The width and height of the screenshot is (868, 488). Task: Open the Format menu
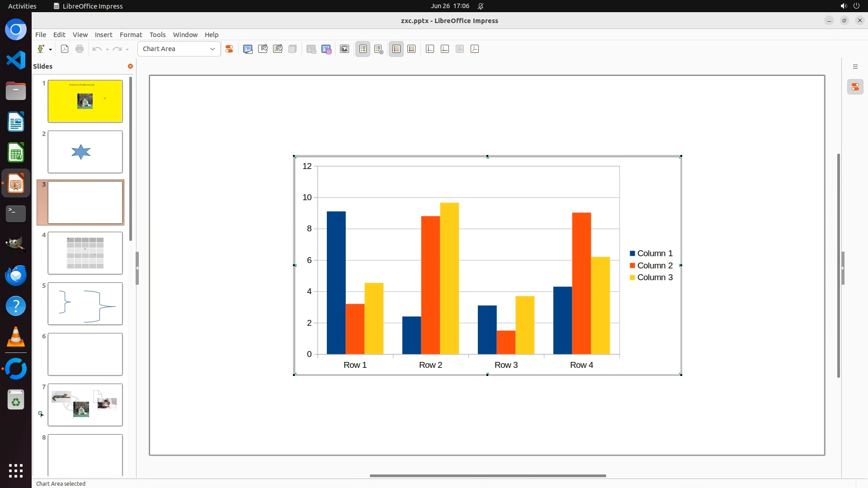(131, 35)
